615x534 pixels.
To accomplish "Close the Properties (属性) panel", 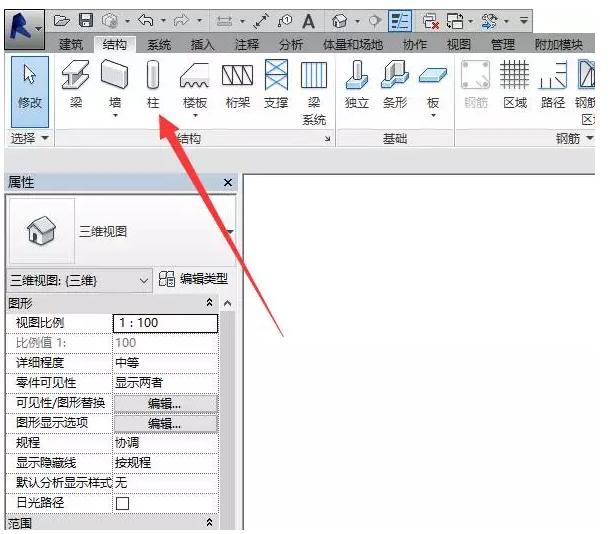I will point(228,182).
